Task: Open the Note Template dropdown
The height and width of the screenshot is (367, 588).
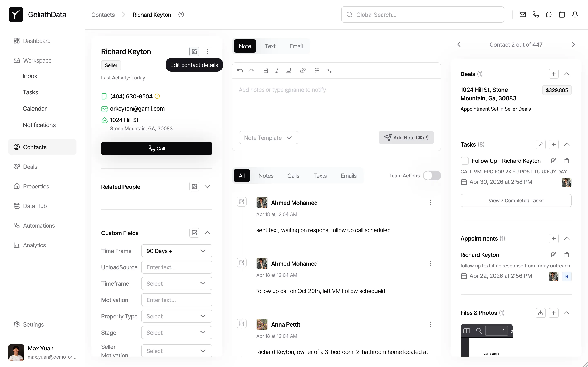Action: (x=268, y=138)
